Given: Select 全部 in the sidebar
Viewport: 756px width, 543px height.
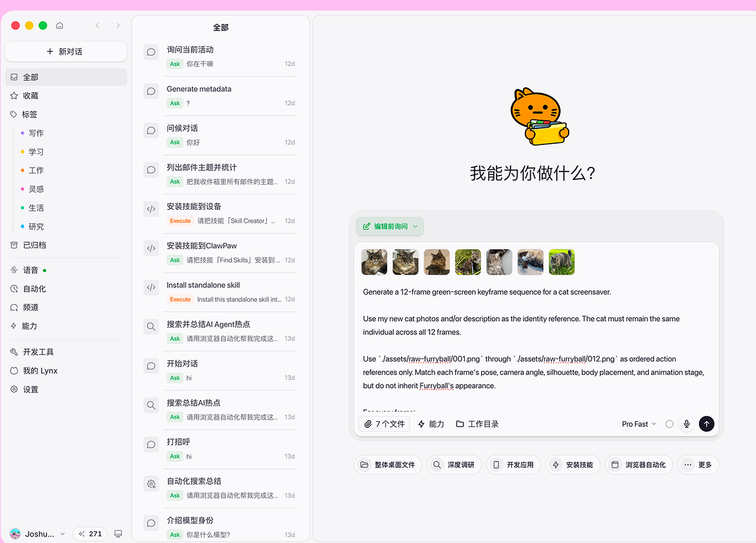Looking at the screenshot, I should pos(66,77).
